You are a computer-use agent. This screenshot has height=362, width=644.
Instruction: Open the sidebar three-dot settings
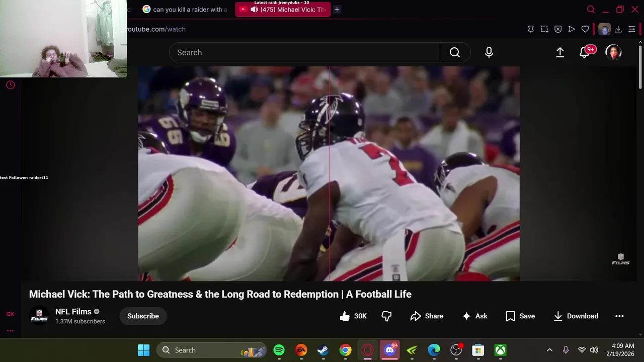click(x=10, y=331)
